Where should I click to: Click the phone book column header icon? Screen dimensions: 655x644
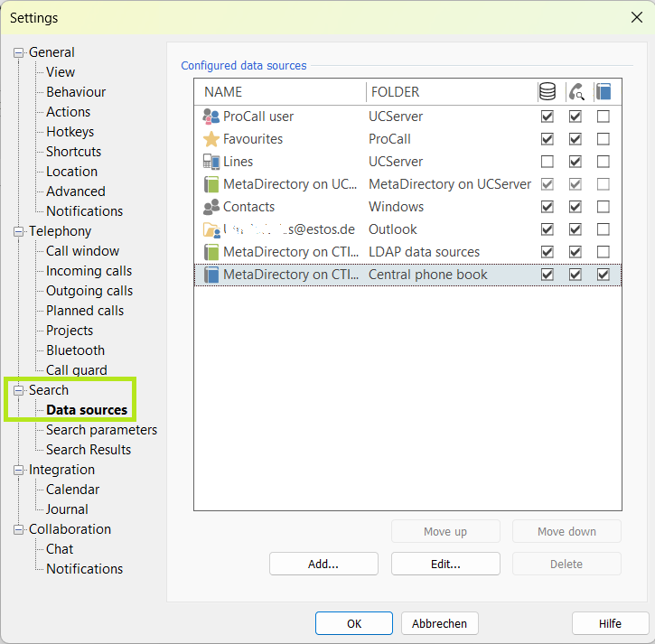pyautogui.click(x=604, y=91)
